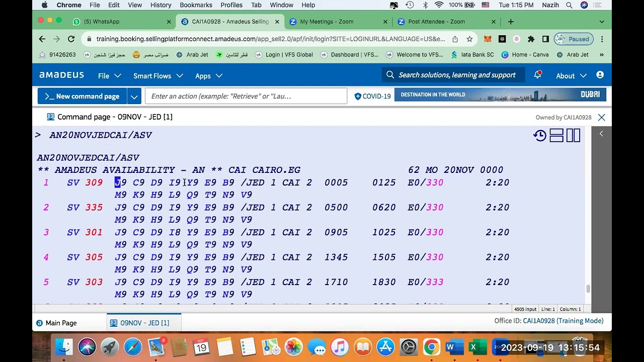Open Chrome Extensions puzzle icon

[531, 39]
